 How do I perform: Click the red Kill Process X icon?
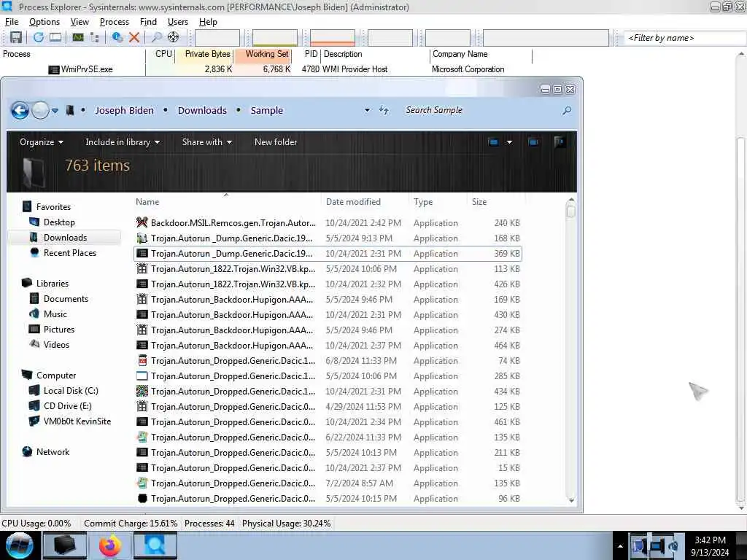pyautogui.click(x=134, y=37)
